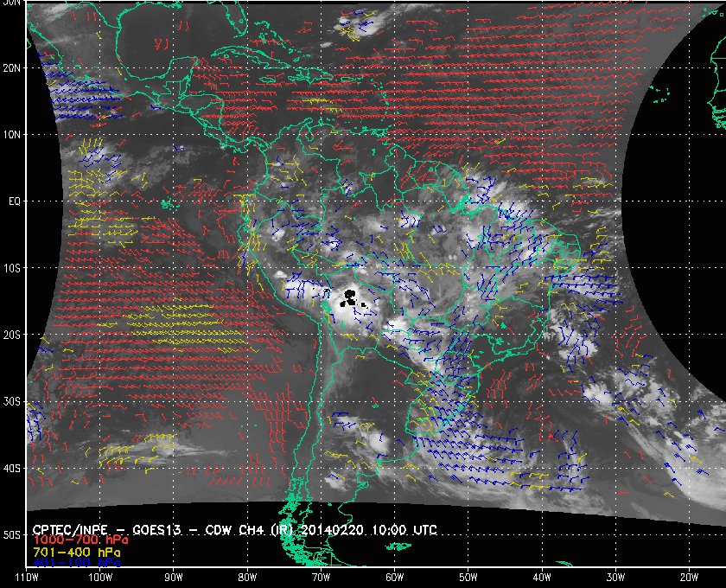726x588 pixels.
Task: Click the 30S latitude label
Action: 11,401
